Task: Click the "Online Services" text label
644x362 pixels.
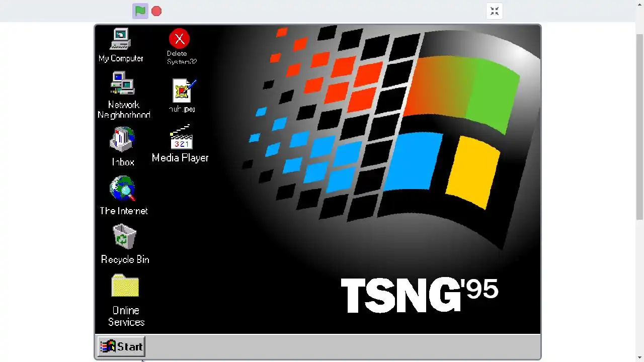Action: (126, 316)
